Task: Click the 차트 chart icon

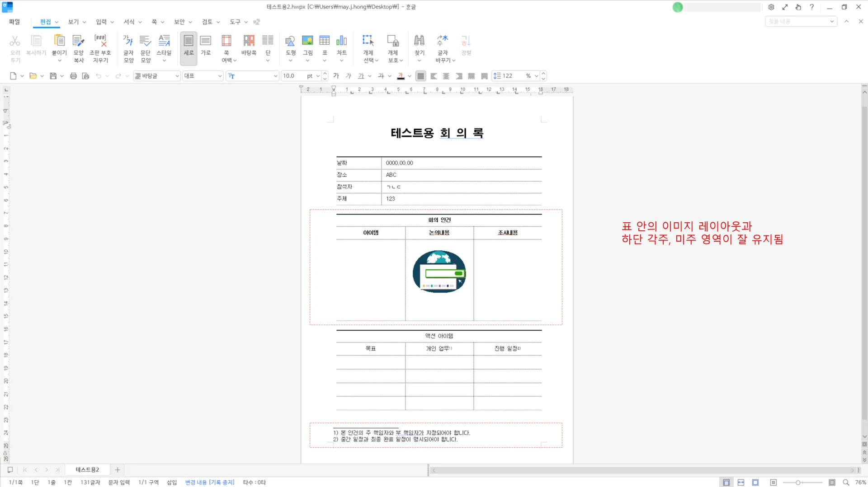Action: tap(341, 41)
